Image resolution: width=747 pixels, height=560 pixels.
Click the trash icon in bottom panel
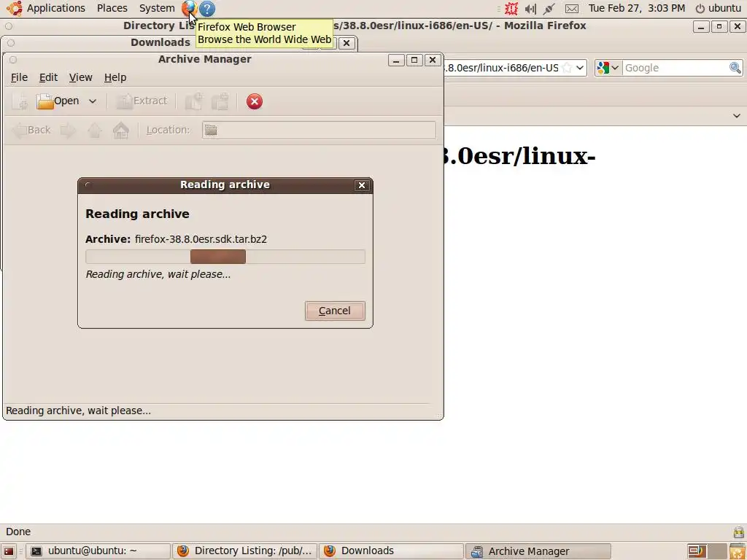pyautogui.click(x=738, y=551)
